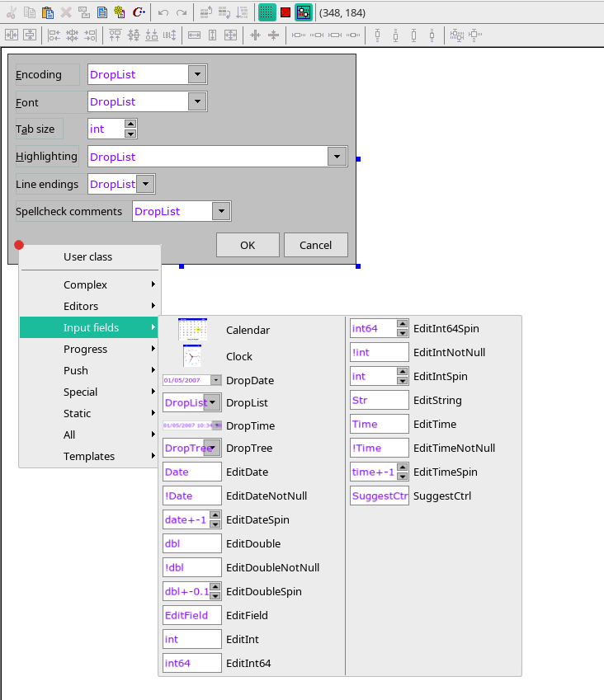Pick the Calendar control thumbnail icon
This screenshot has height=700, width=604.
click(192, 330)
